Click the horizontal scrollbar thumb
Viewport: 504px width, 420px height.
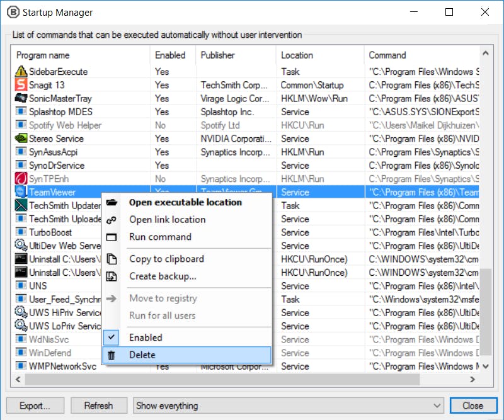coord(222,380)
